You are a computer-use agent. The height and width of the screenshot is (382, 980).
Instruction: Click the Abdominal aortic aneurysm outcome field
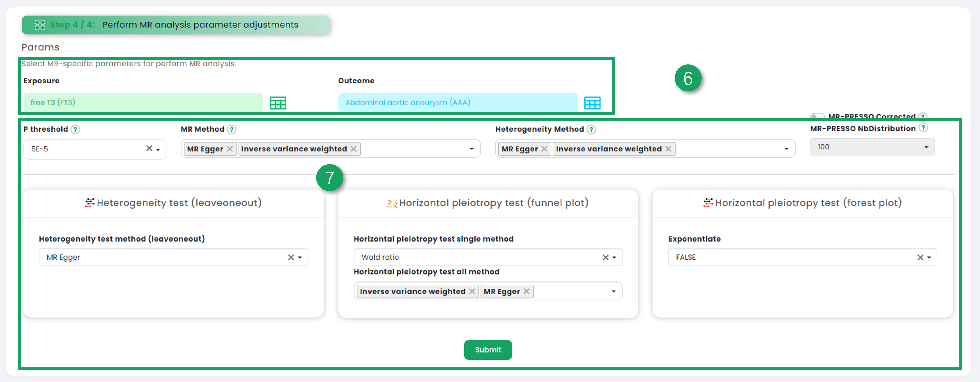[x=458, y=102]
